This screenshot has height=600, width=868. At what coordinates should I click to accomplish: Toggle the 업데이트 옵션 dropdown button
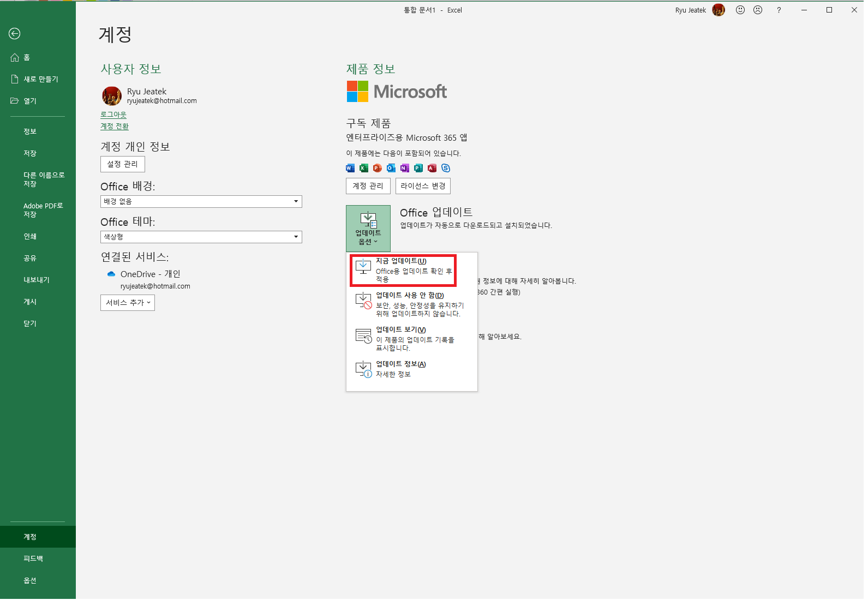click(368, 229)
